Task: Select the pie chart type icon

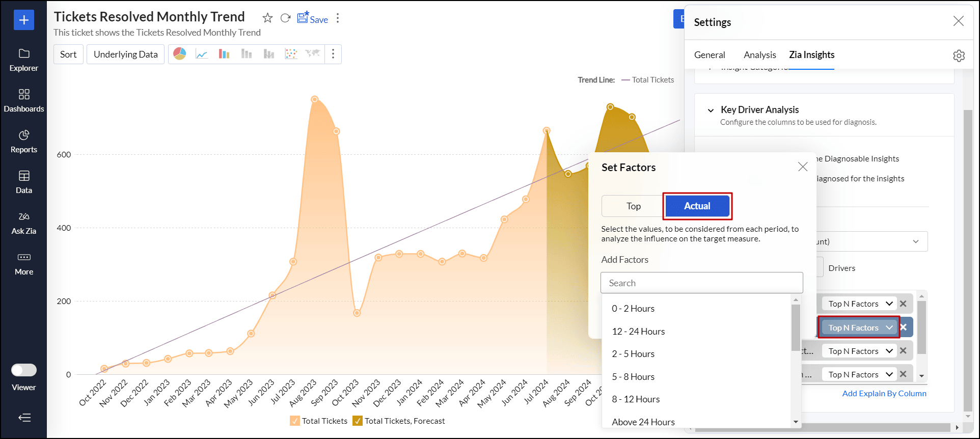Action: 179,54
